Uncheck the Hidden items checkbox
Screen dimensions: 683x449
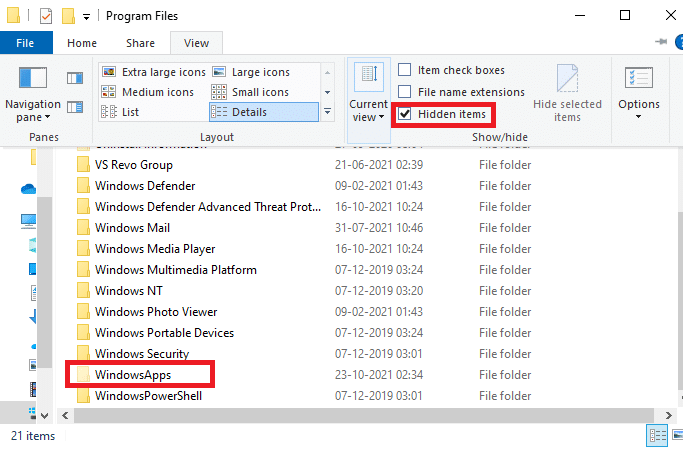pos(405,114)
